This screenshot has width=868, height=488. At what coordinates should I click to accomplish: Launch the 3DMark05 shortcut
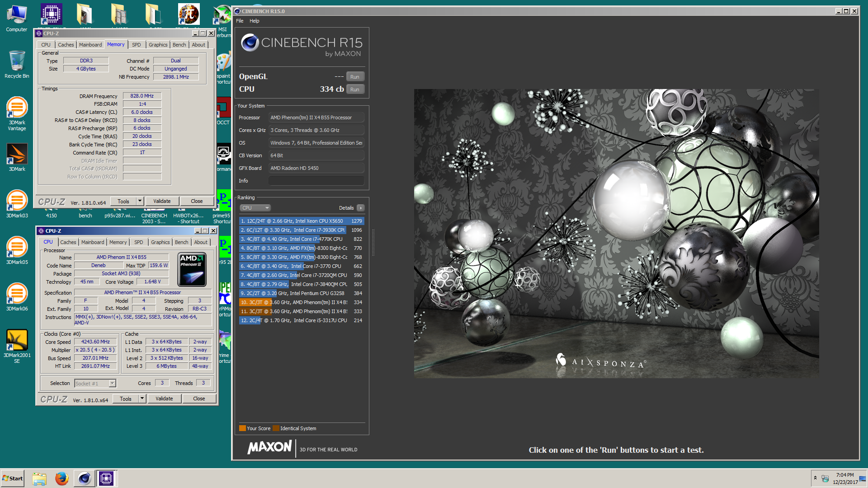[x=17, y=250]
